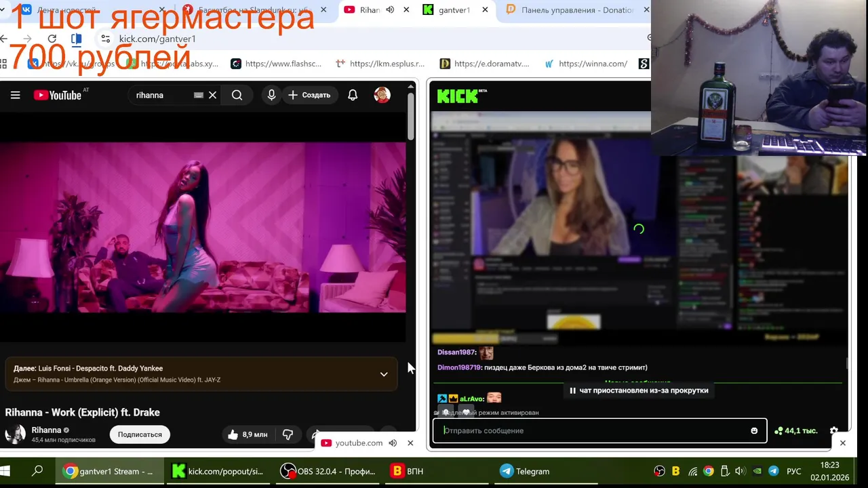
Task: Switch to the Slamdunk.ru basketball tab
Action: coord(254,10)
